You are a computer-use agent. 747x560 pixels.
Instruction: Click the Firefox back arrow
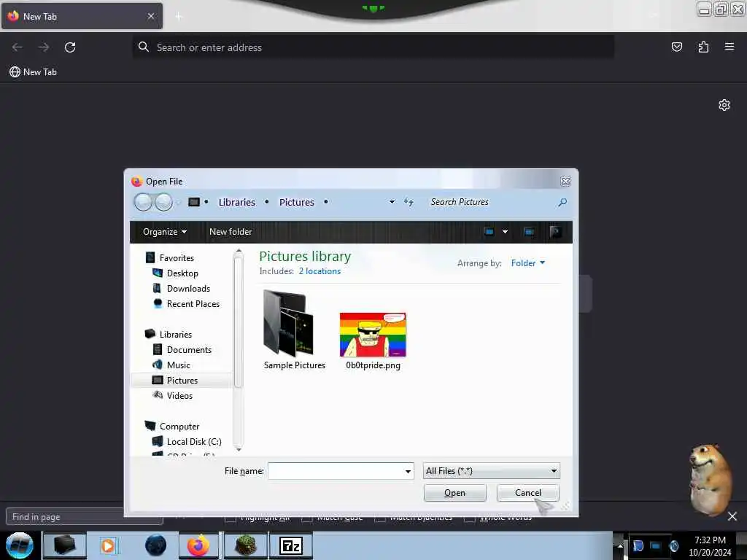(18, 47)
